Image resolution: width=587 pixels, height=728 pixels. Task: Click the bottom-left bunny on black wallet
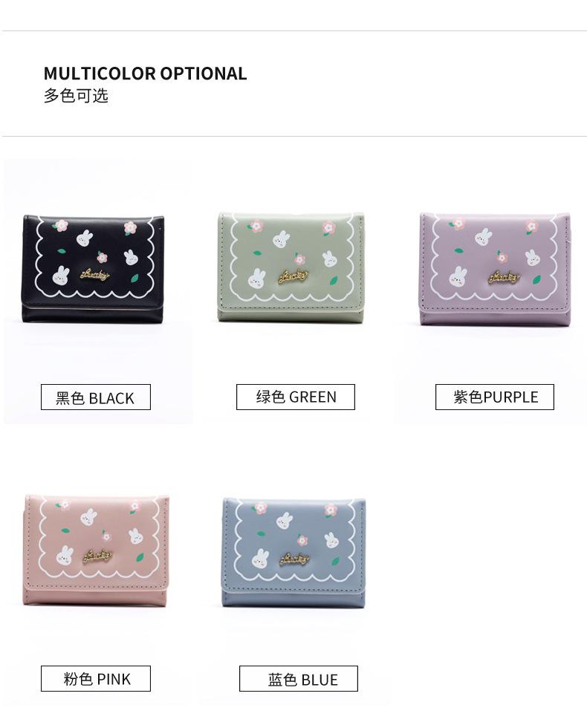point(61,276)
